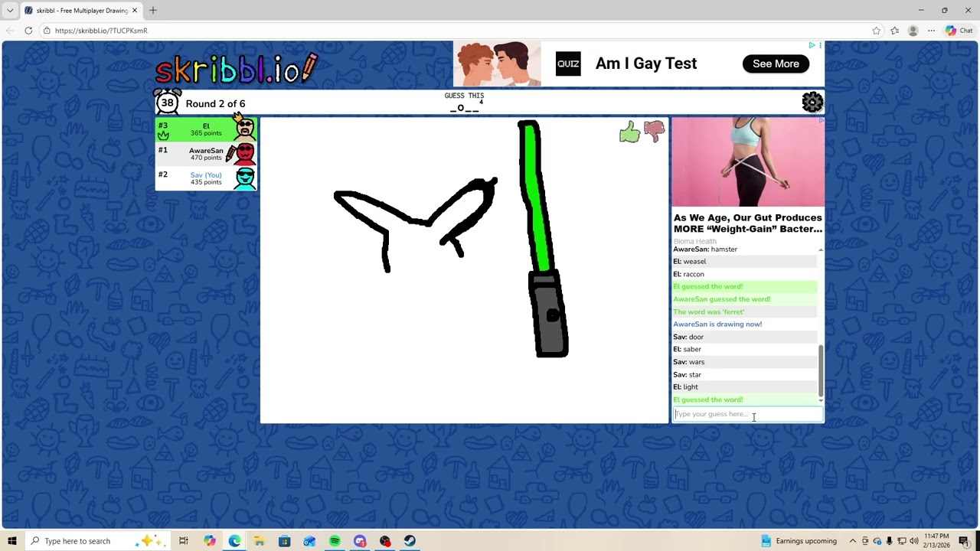Click El's player avatar

245,127
